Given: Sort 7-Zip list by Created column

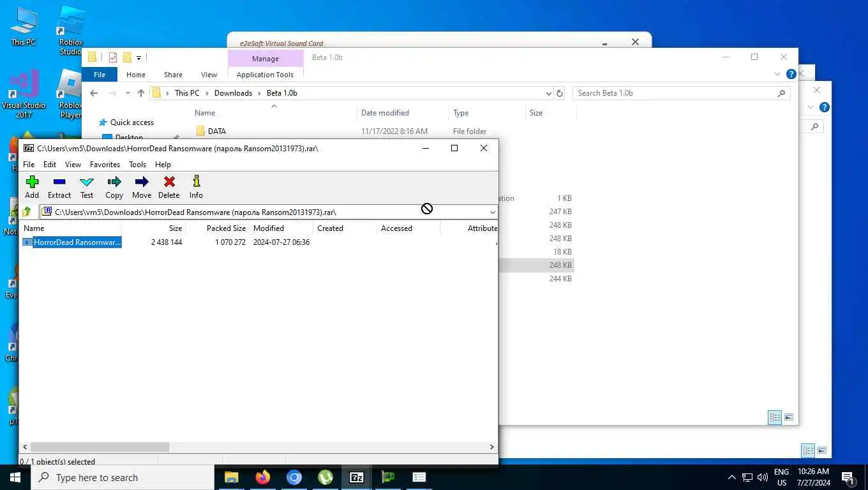Looking at the screenshot, I should coord(345,228).
